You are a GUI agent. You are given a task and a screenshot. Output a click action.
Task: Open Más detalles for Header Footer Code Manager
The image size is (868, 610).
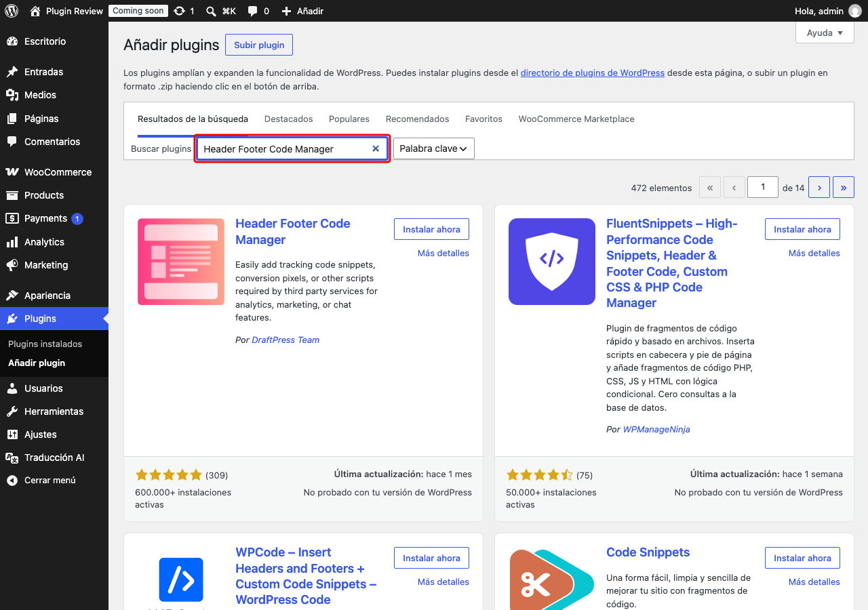(x=443, y=253)
